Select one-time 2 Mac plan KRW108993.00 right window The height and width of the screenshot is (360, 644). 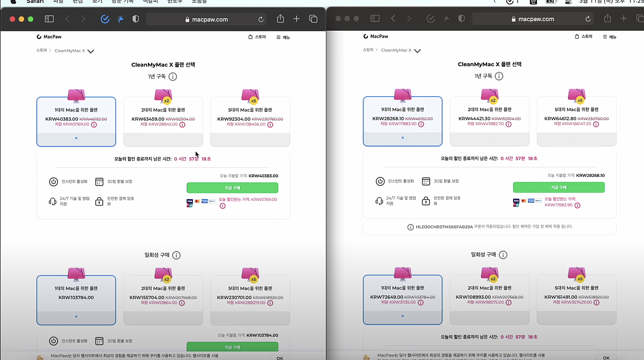[489, 300]
